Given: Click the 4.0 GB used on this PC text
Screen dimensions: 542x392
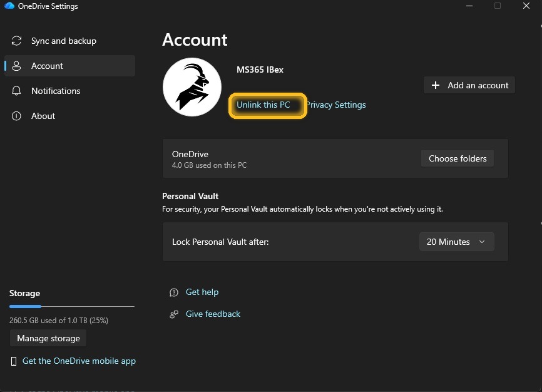Looking at the screenshot, I should click(209, 165).
